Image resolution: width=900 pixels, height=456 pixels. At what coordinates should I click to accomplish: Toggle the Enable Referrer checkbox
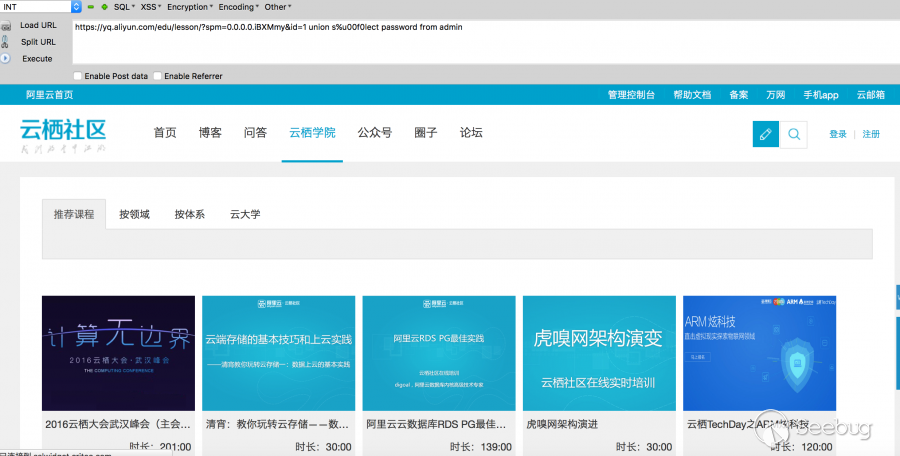point(156,76)
